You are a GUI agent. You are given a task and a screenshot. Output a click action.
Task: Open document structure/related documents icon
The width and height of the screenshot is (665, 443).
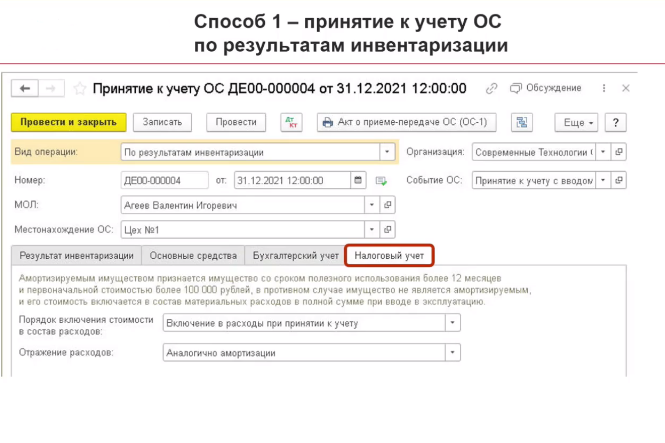[x=522, y=123]
